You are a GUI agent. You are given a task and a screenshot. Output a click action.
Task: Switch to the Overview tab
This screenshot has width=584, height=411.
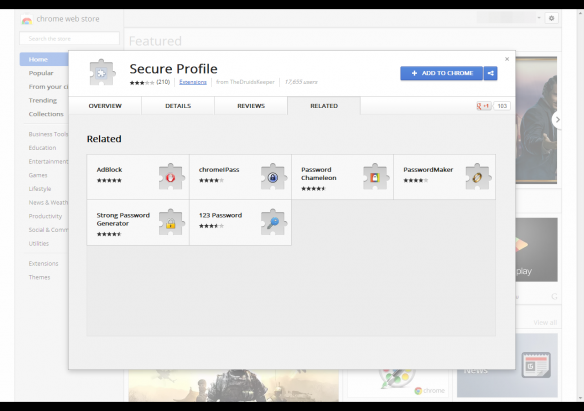[105, 106]
